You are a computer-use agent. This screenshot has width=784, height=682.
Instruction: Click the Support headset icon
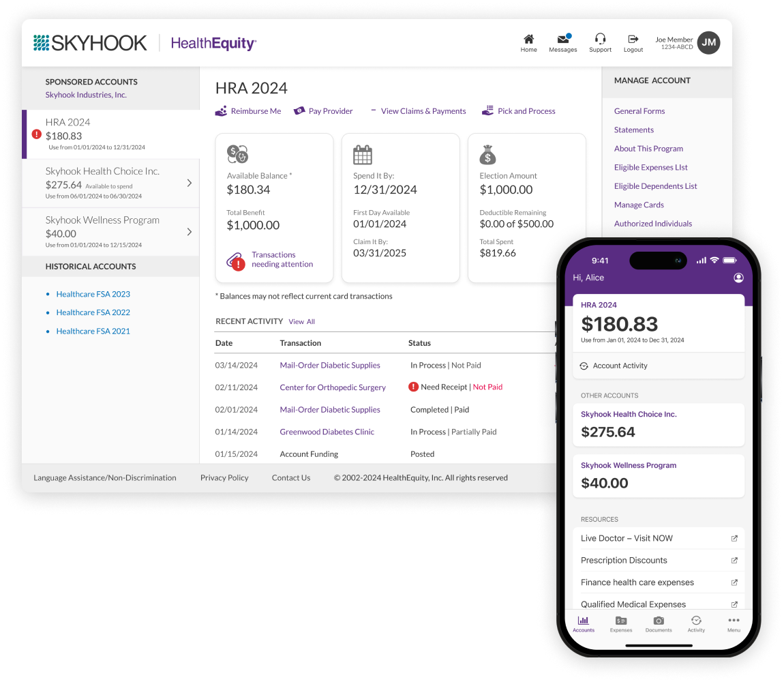pos(600,39)
